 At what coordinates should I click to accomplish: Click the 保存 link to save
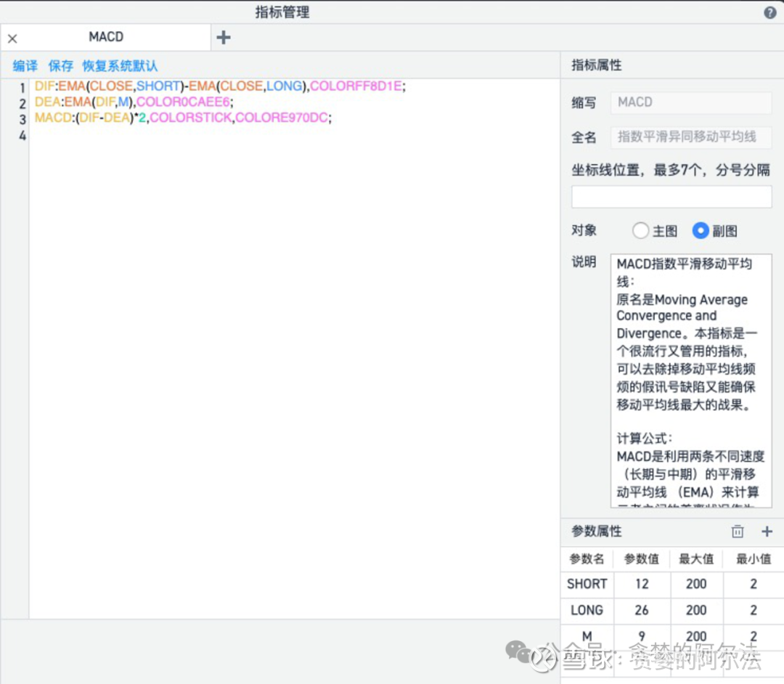click(60, 65)
